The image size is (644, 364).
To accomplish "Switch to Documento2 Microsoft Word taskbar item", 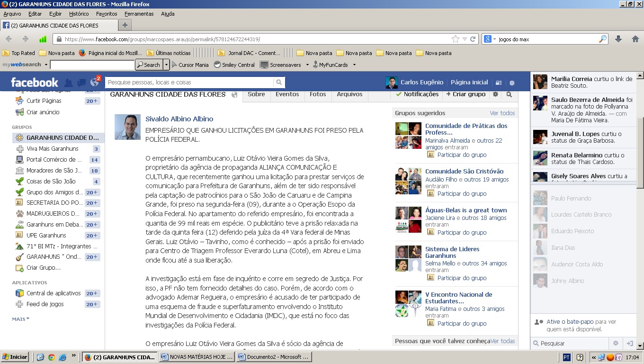I will tap(274, 357).
